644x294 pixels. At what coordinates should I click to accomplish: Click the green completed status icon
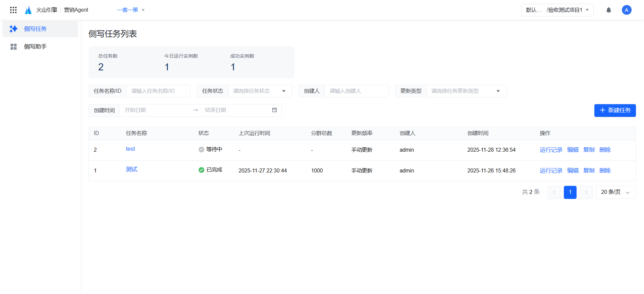201,170
